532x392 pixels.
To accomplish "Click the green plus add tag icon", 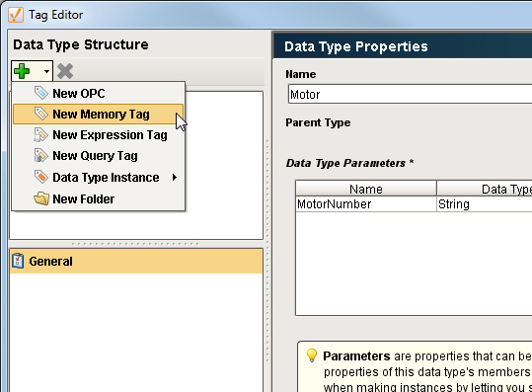I will [22, 71].
